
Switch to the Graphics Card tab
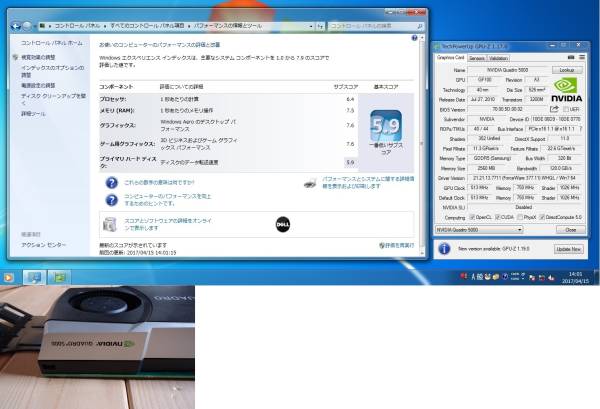click(450, 57)
